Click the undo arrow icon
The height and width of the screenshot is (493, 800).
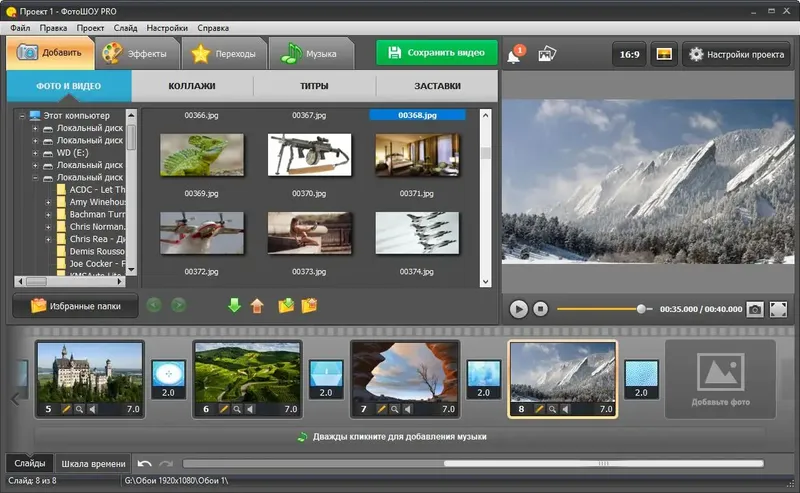click(x=145, y=463)
